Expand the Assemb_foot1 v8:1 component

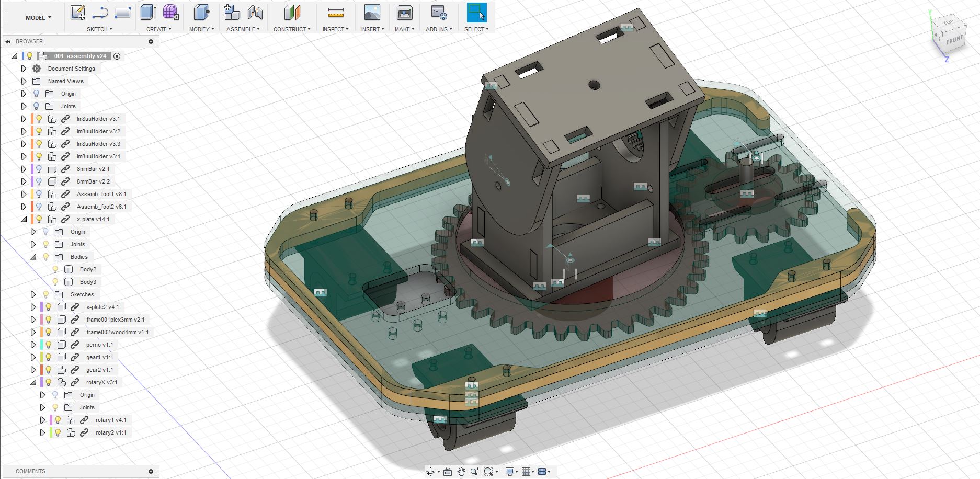point(24,194)
